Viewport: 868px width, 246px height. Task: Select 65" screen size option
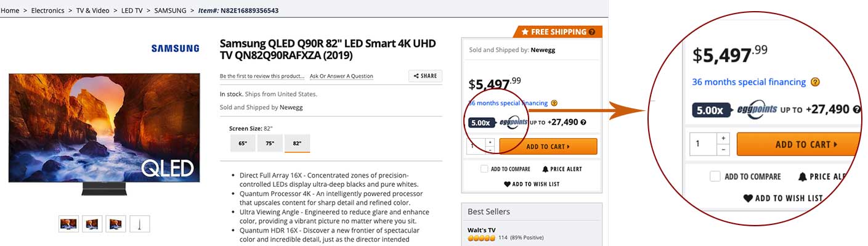(243, 143)
